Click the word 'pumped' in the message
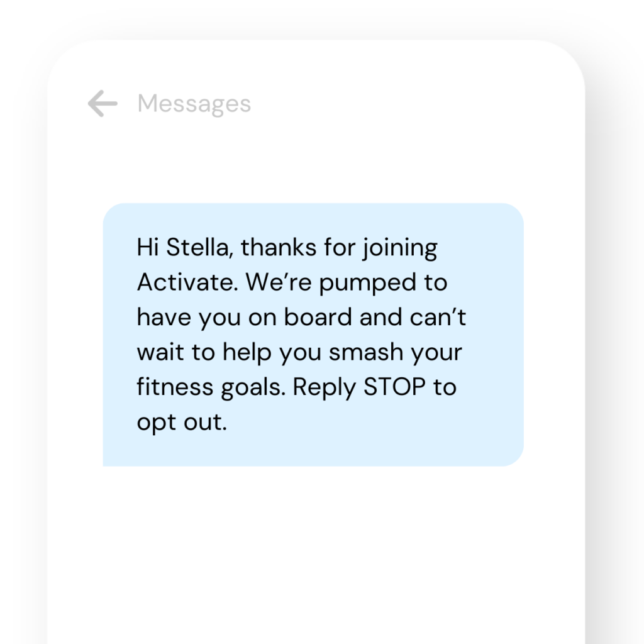This screenshot has width=644, height=644. tap(367, 284)
